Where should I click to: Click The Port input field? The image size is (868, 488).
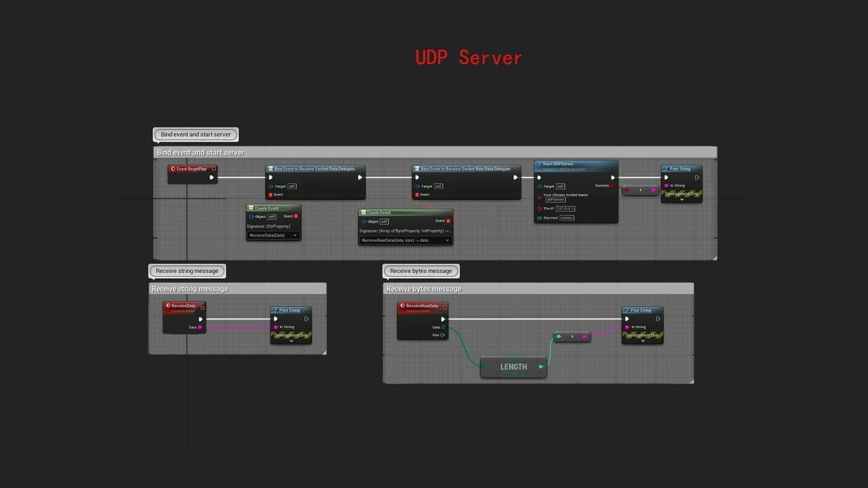coord(566,218)
